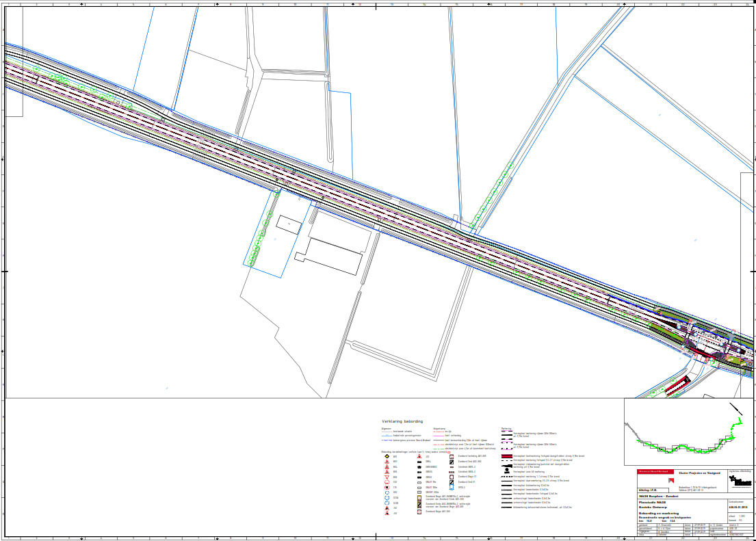Click the pink 'kant verharding' line sample
This screenshot has height=541, width=756.
pos(439,436)
